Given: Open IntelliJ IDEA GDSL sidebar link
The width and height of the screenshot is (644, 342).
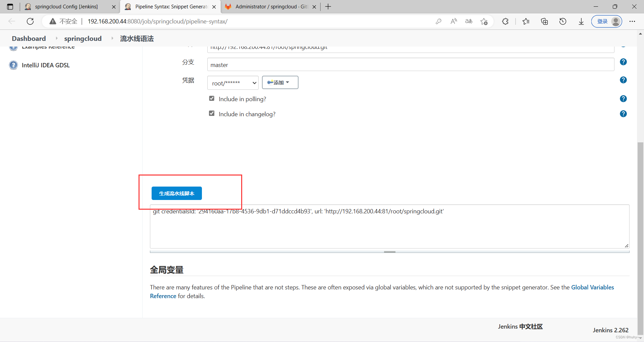Looking at the screenshot, I should 46,65.
